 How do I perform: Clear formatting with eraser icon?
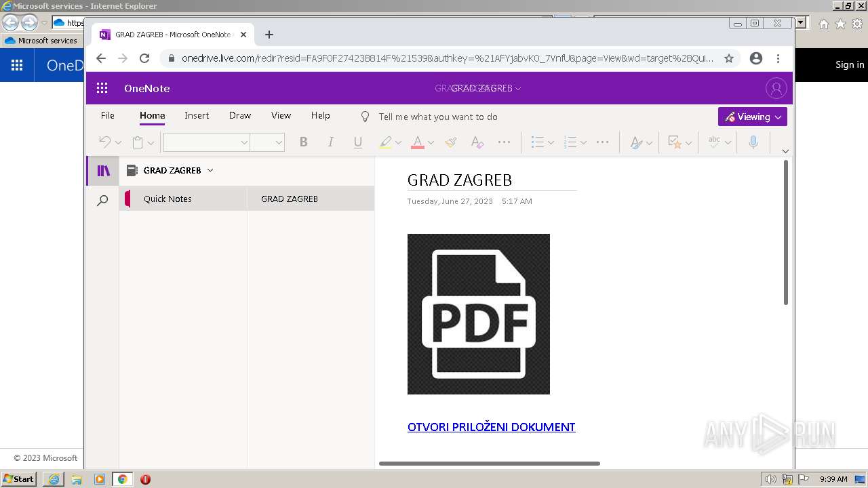coord(477,142)
